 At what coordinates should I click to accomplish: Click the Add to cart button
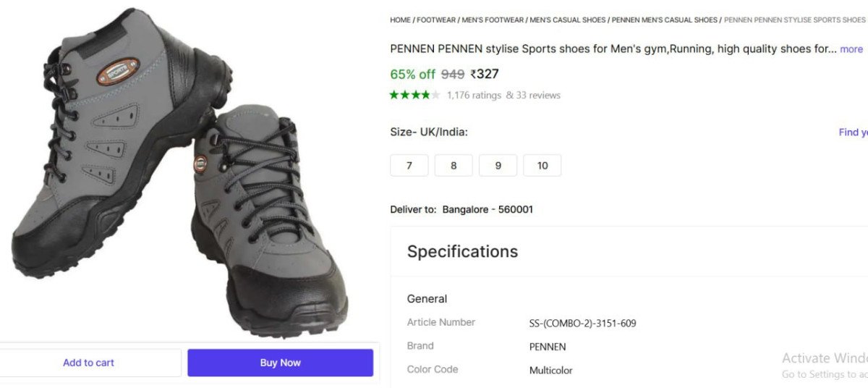click(88, 363)
